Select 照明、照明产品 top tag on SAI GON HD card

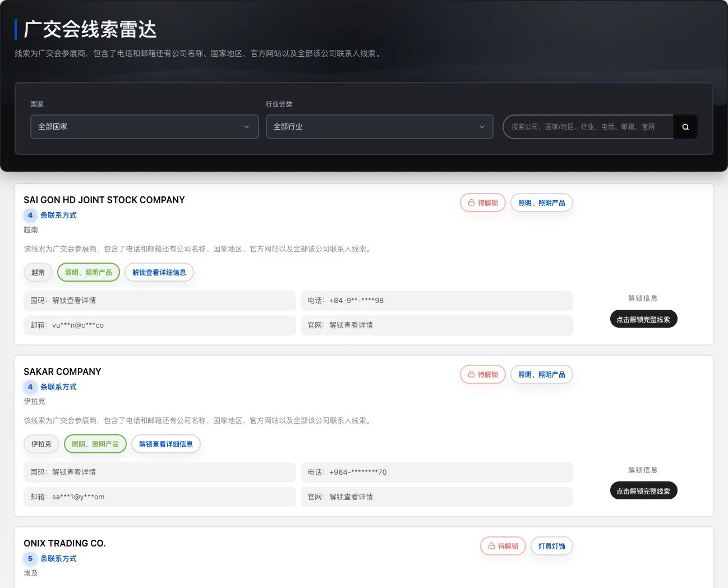[542, 203]
